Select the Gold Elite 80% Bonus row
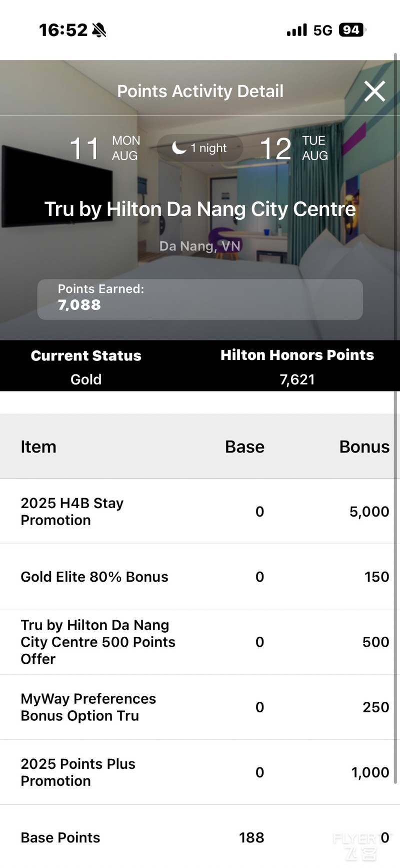Image resolution: width=400 pixels, height=868 pixels. point(200,577)
